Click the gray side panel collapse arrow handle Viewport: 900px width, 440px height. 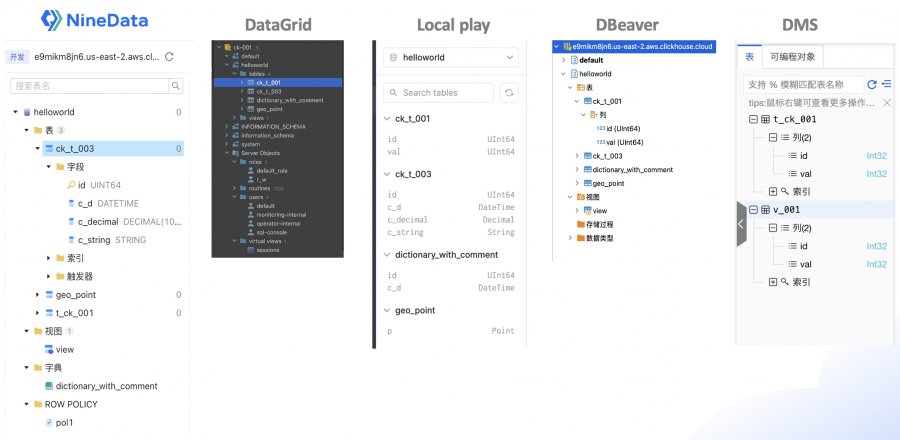[741, 224]
